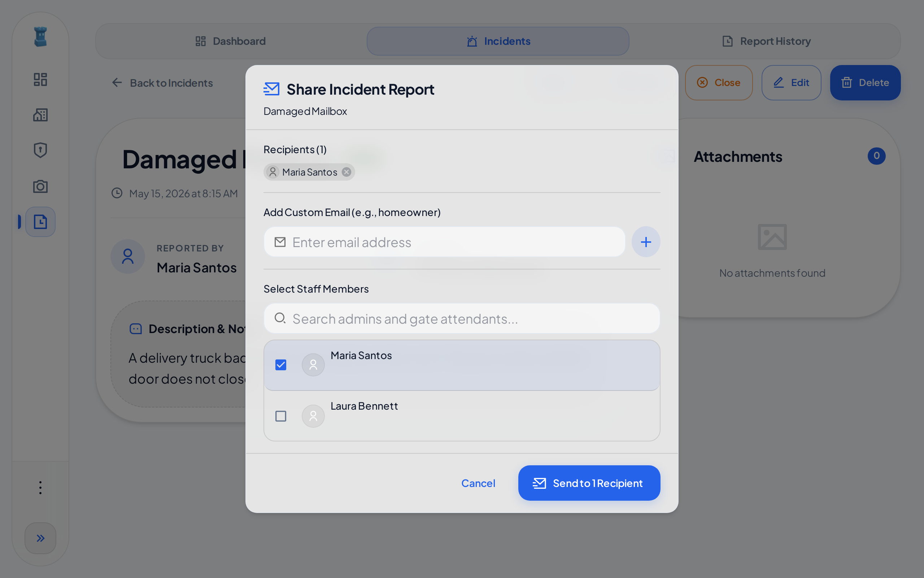Viewport: 924px width, 578px height.
Task: Click Maria Santos avatar in staff list
Action: click(x=313, y=365)
